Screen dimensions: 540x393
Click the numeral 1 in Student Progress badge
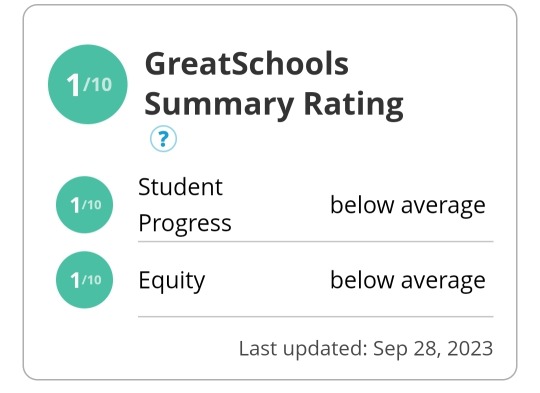click(x=75, y=205)
